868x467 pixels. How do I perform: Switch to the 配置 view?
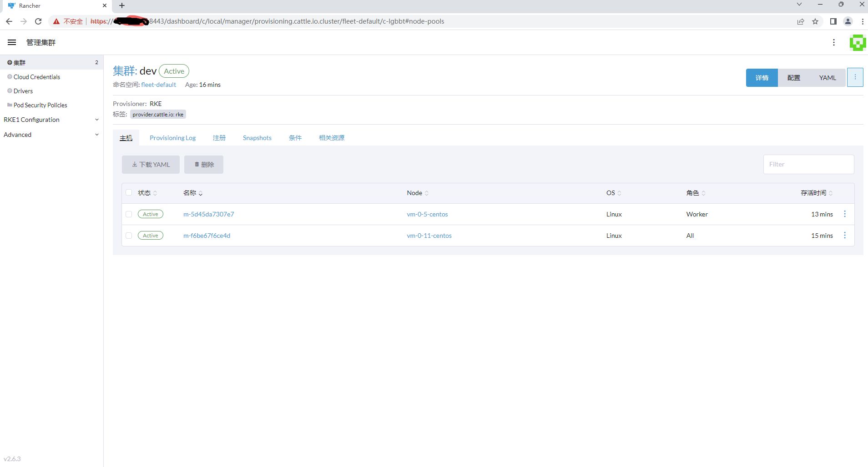click(794, 78)
